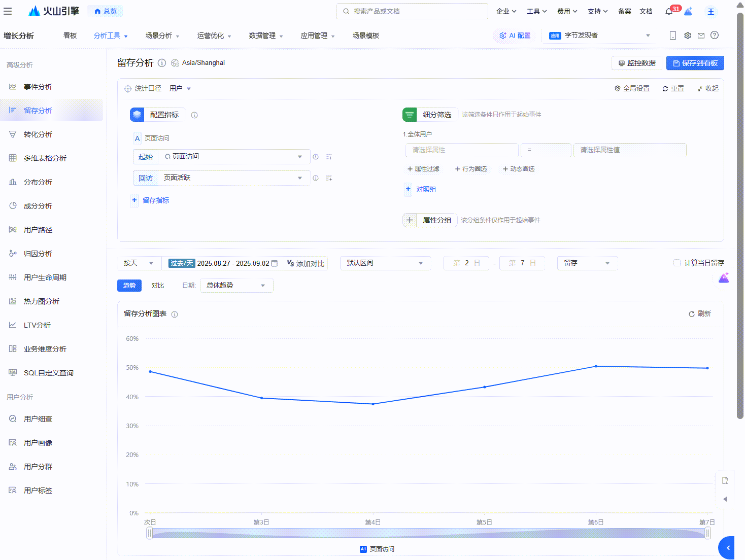This screenshot has width=745, height=560.
Task: Click the mail envelope icon
Action: tap(701, 36)
